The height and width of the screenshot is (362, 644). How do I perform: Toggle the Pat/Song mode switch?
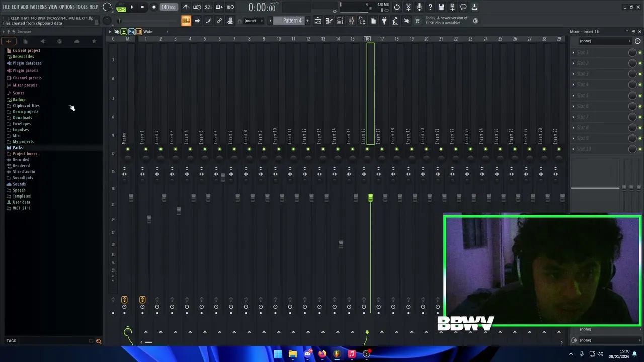(x=121, y=7)
